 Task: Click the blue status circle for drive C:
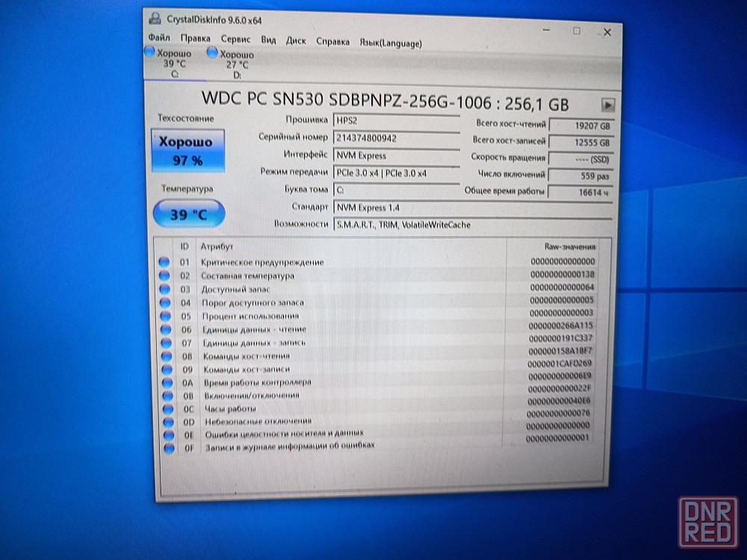tap(149, 51)
